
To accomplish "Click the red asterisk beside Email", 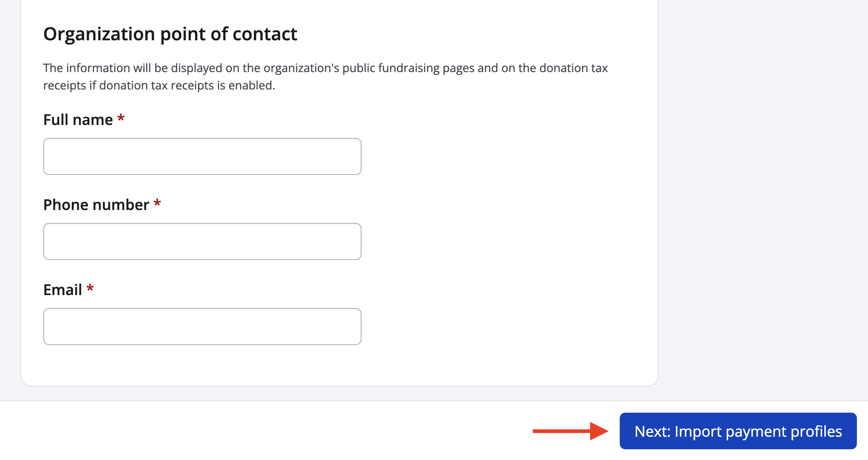I will coord(90,288).
